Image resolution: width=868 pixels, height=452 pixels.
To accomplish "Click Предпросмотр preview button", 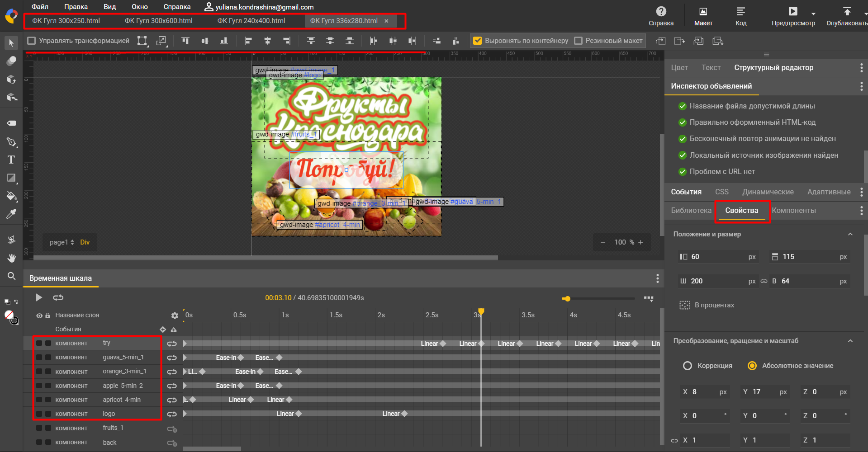I will click(793, 16).
